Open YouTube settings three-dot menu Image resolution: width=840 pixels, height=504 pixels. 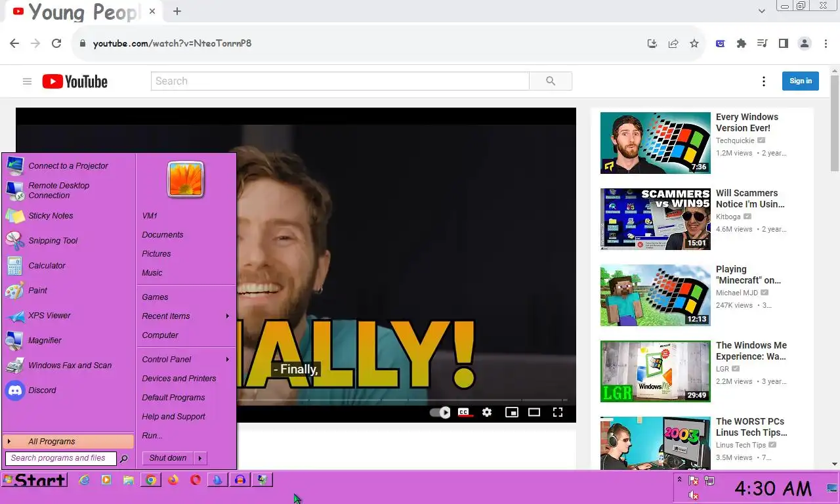(x=763, y=81)
